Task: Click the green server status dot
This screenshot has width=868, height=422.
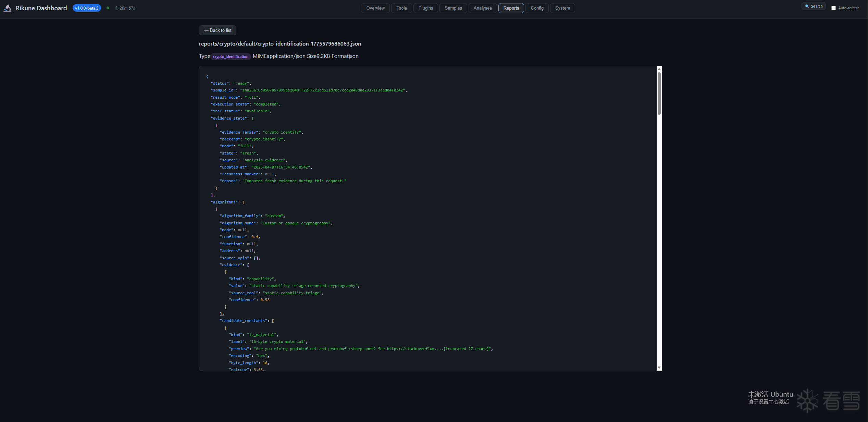Action: tap(108, 8)
